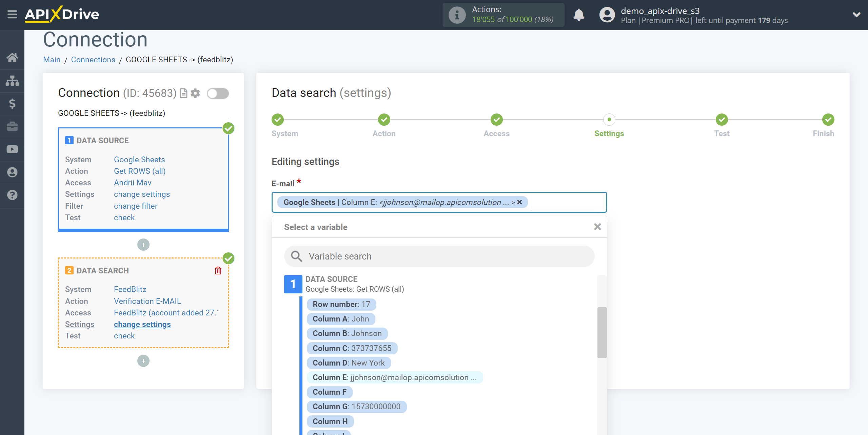Open the notifications bell
The image size is (868, 435).
(579, 15)
